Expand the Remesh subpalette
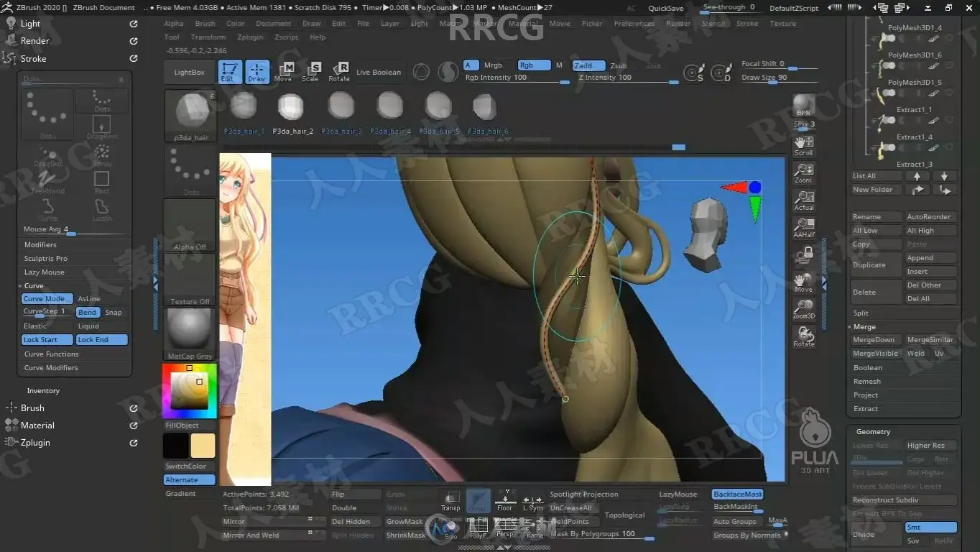Image resolution: width=980 pixels, height=552 pixels. click(867, 382)
